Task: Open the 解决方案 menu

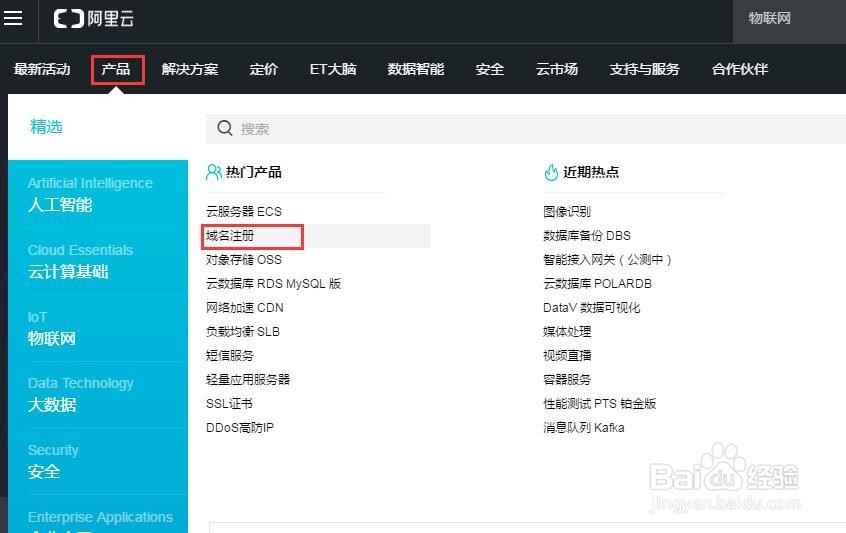Action: pos(190,69)
